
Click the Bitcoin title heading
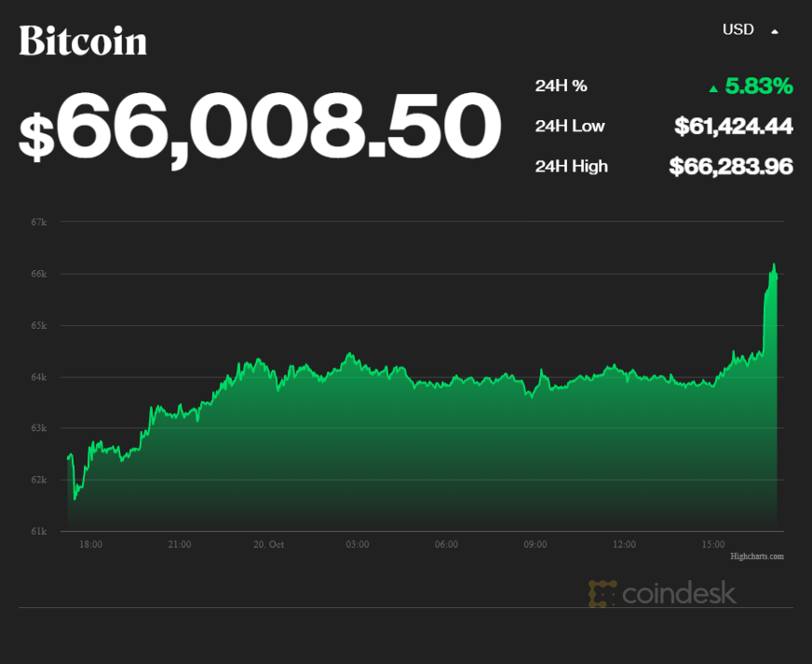click(83, 41)
